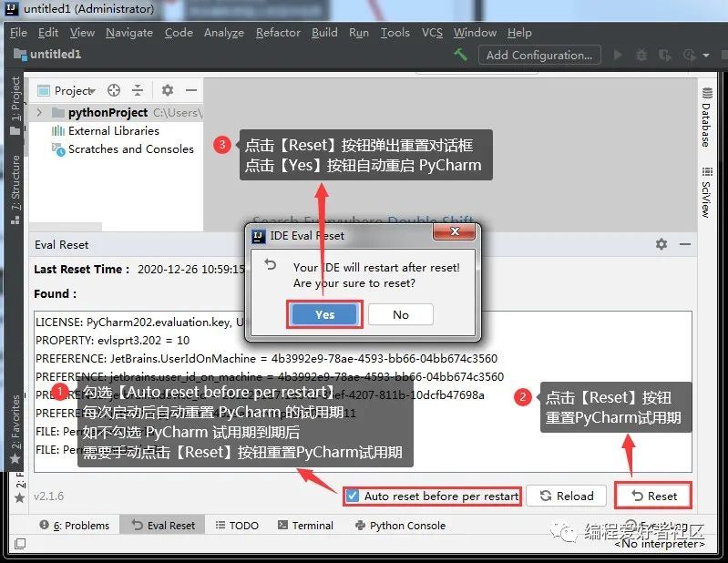Open the Build menu

(324, 33)
